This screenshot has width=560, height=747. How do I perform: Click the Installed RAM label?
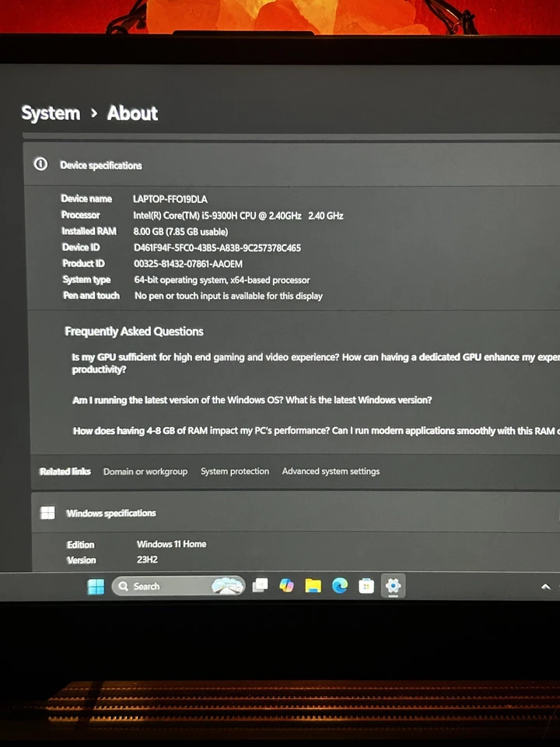tap(89, 231)
